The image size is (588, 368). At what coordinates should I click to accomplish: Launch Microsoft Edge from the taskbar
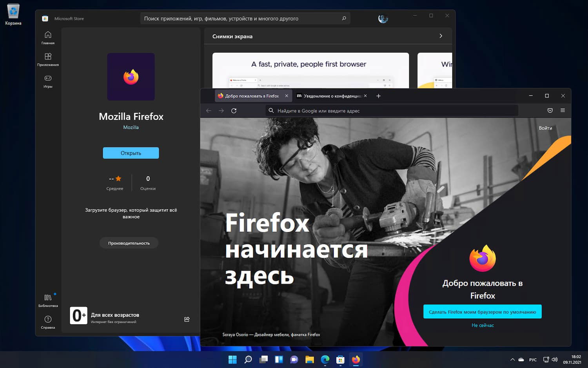(325, 359)
